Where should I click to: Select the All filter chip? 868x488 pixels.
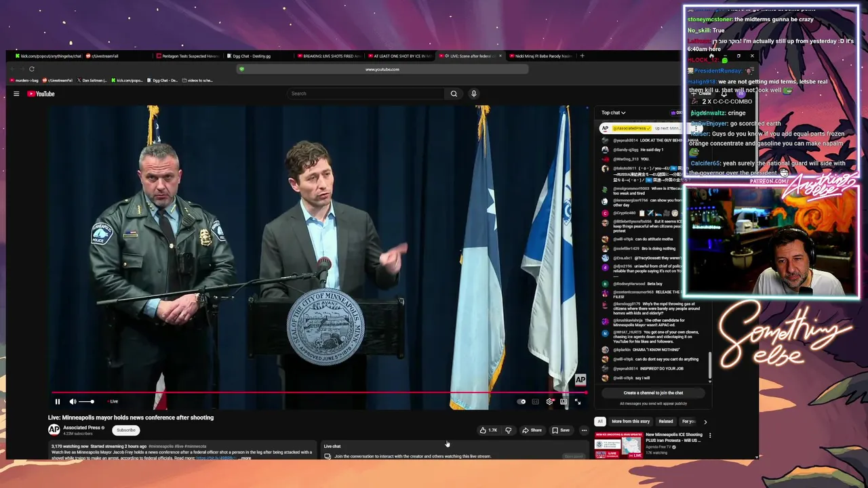(x=600, y=422)
